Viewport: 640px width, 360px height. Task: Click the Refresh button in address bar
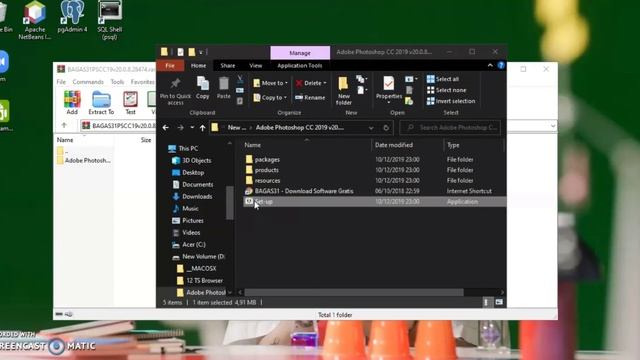click(x=386, y=128)
